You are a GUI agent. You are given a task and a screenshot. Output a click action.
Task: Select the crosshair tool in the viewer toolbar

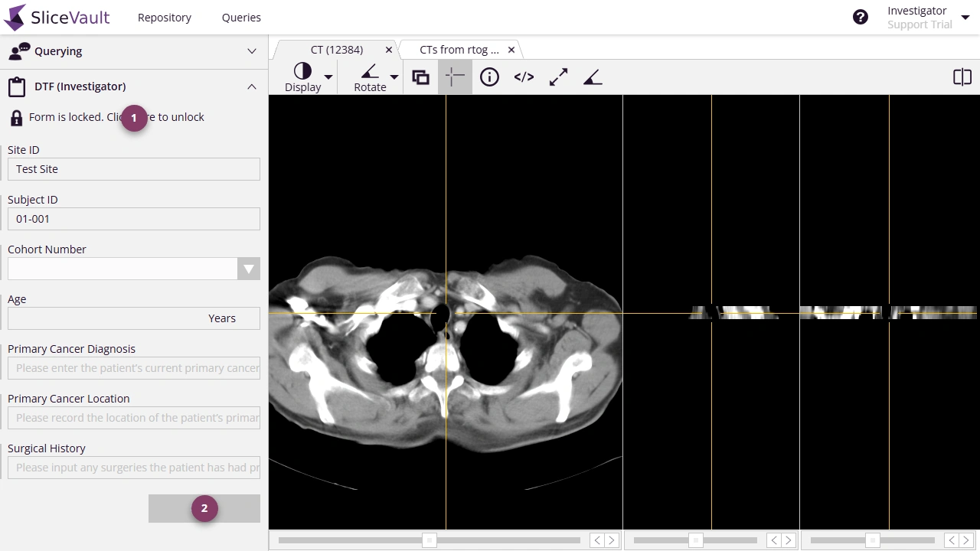coord(455,77)
